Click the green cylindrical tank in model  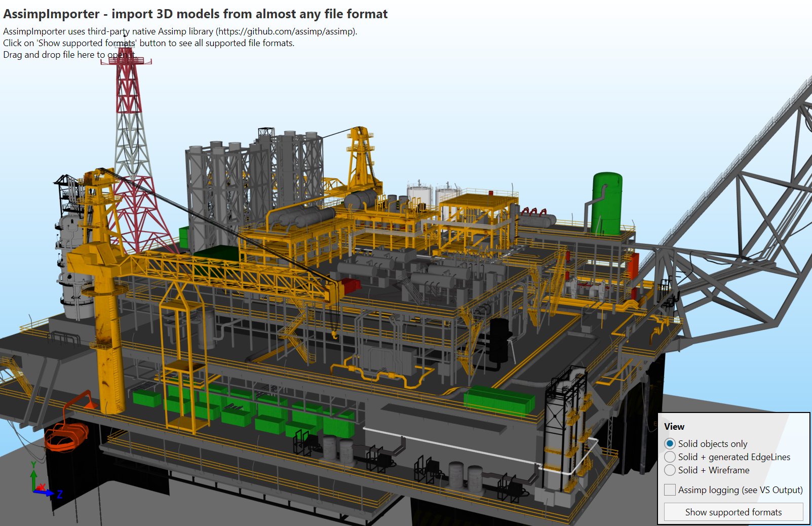(x=607, y=203)
